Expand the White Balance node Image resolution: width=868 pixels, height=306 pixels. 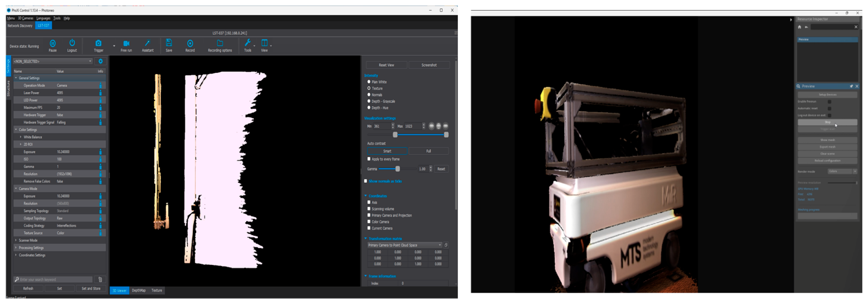click(20, 137)
